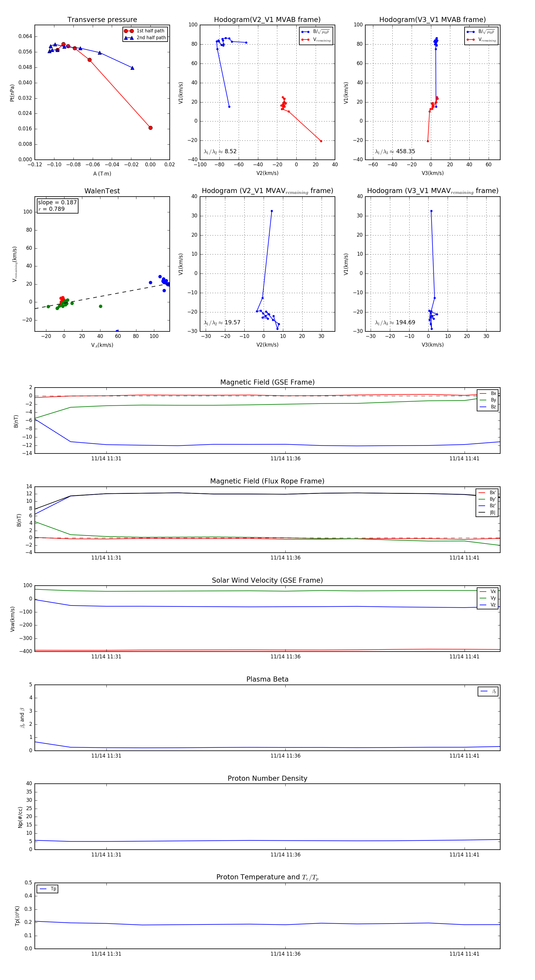Click the red data point at A = 0.00
This screenshot has height=980, width=535.
(150, 128)
